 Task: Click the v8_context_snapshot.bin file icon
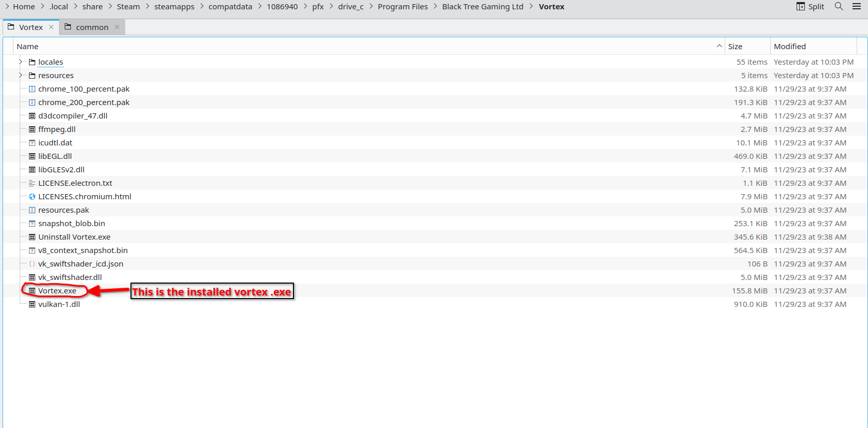(x=32, y=250)
